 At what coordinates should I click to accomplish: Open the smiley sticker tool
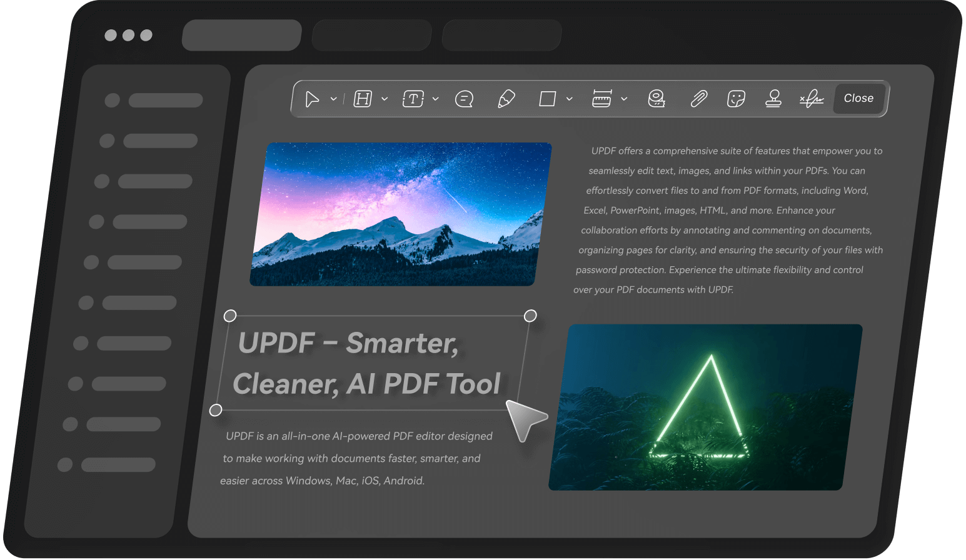[736, 99]
